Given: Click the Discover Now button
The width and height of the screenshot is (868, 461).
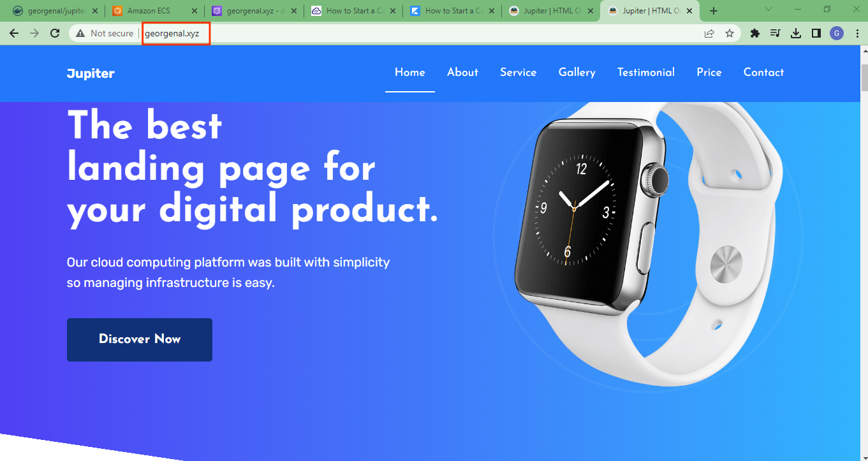Looking at the screenshot, I should (x=140, y=339).
